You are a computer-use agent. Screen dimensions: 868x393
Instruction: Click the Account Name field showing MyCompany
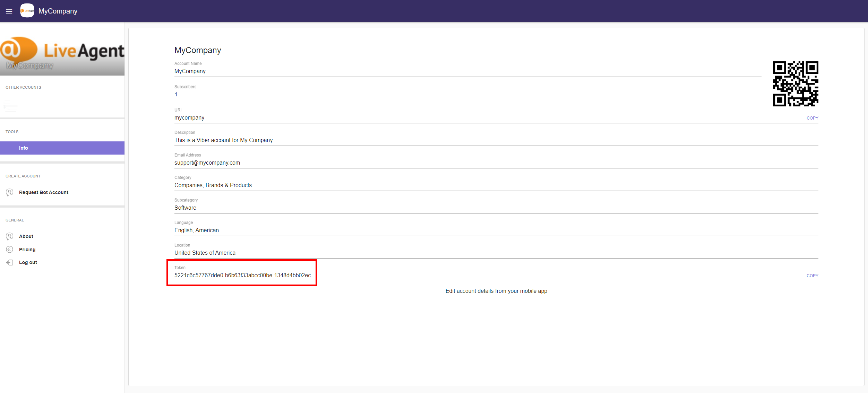190,71
